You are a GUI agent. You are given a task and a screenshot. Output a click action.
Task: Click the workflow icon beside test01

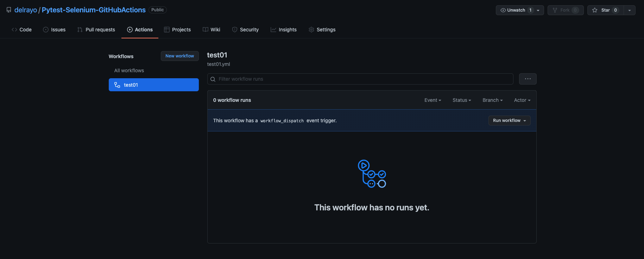pos(117,85)
